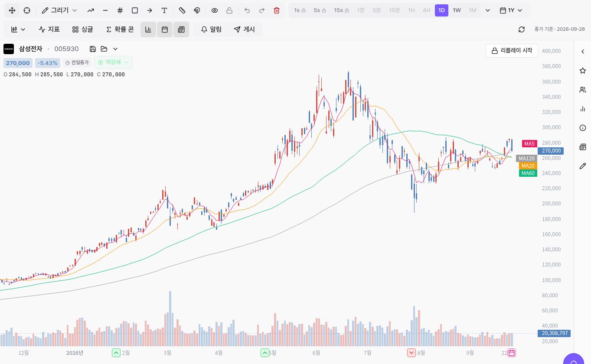Viewport: 591px width, 364px height.
Task: Refresh chart data with reload icon
Action: point(522,29)
